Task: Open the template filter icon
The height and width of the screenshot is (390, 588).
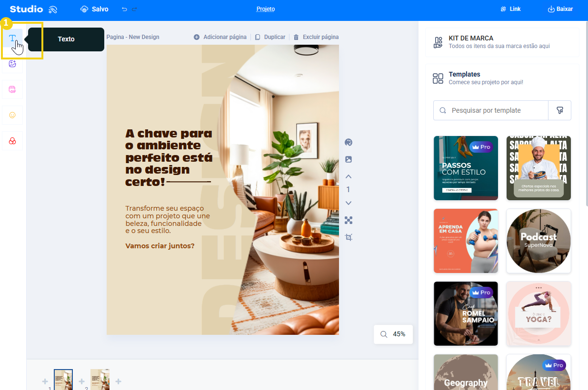Action: pyautogui.click(x=560, y=110)
